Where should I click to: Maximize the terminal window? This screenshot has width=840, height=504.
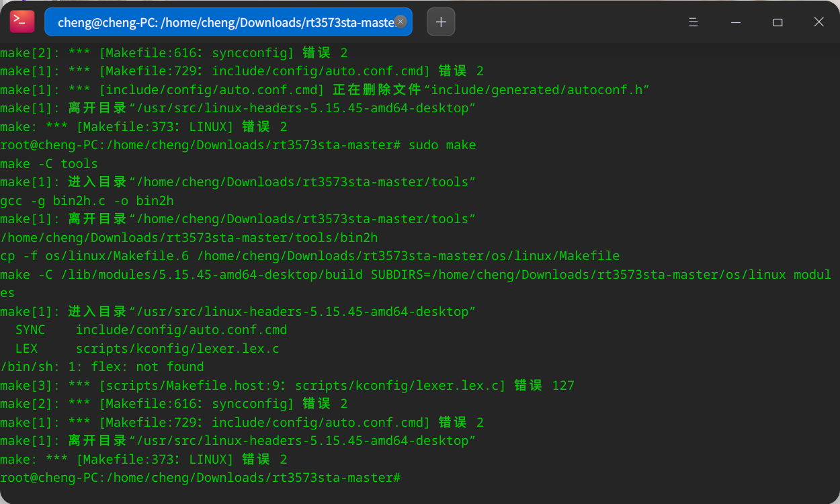[x=778, y=22]
